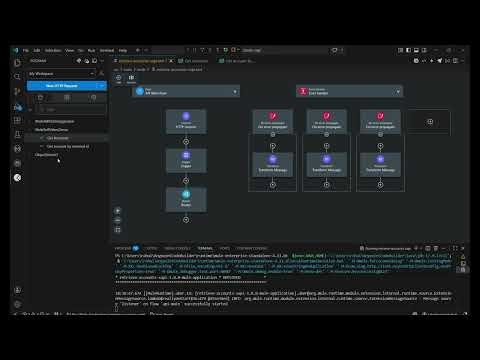Select the third Transform Message node
480x360 pixels.
point(380,165)
